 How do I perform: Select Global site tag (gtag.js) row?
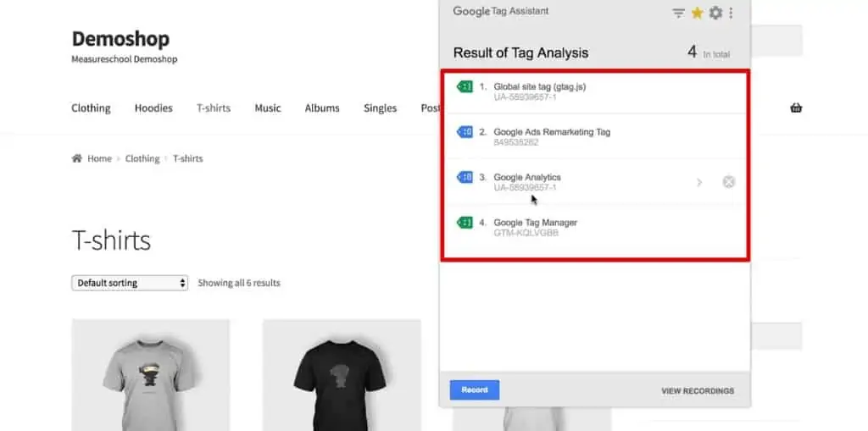click(x=595, y=91)
